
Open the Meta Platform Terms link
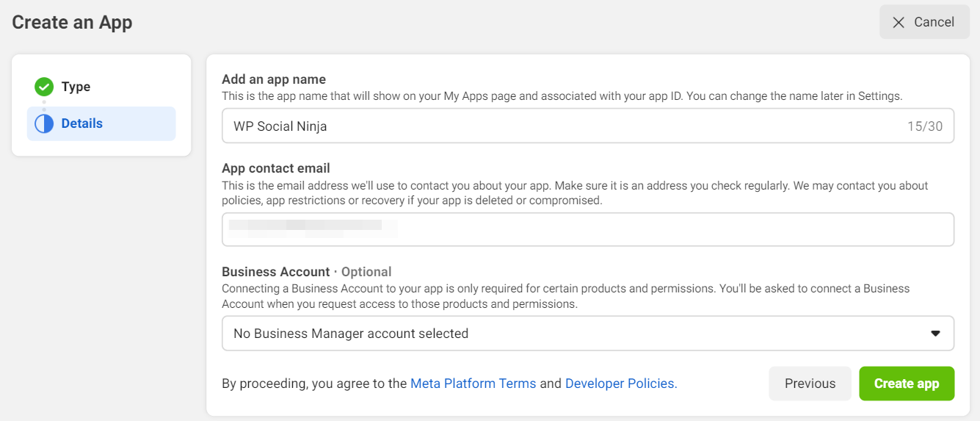(473, 384)
